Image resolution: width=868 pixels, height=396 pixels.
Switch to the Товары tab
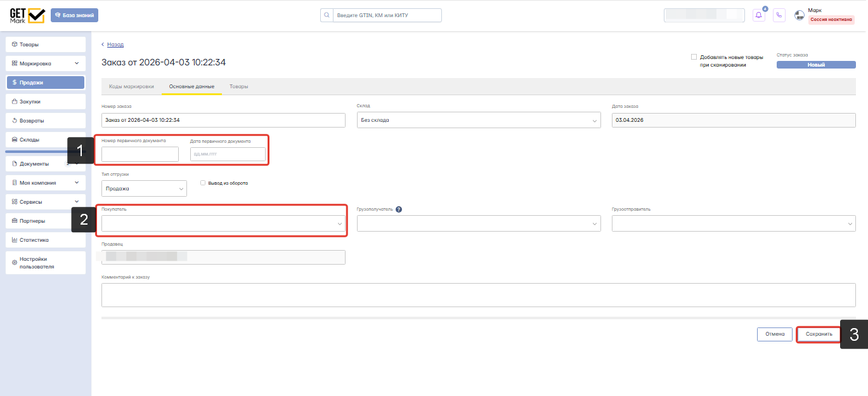239,86
